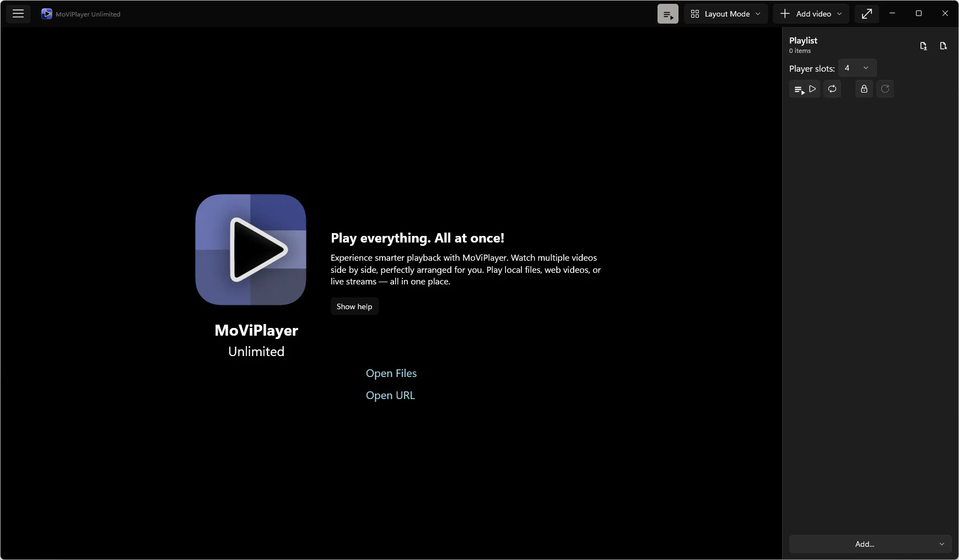Image resolution: width=959 pixels, height=560 pixels.
Task: Click the MoViPlayer Unlimited title bar logo
Action: click(47, 14)
